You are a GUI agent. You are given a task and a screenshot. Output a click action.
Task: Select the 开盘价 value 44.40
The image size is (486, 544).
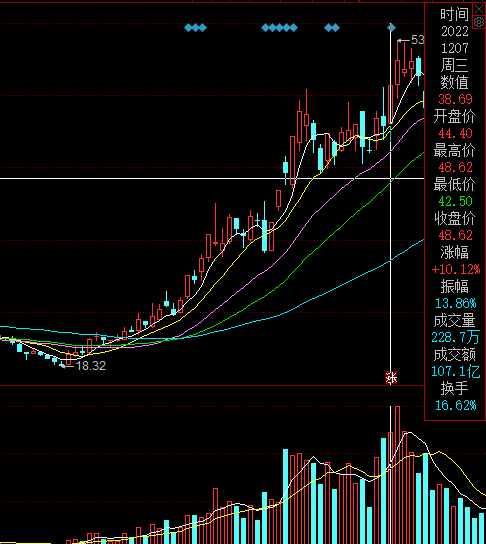[x=455, y=133]
